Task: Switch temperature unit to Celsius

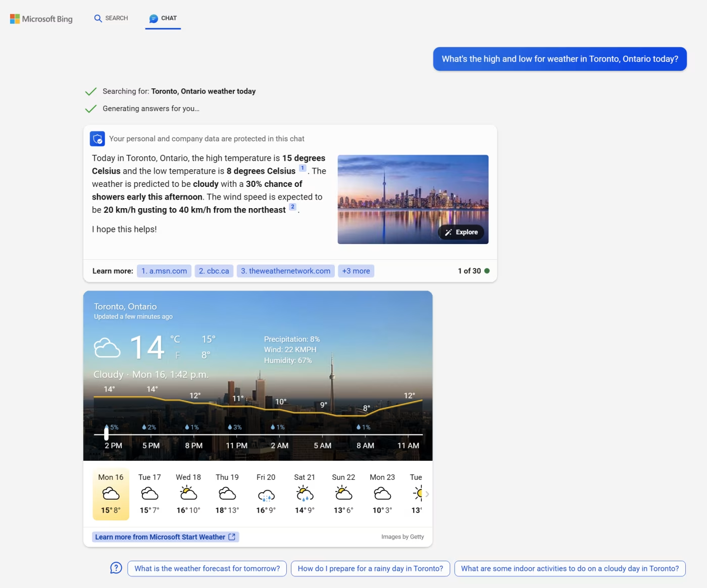Action: pyautogui.click(x=175, y=339)
